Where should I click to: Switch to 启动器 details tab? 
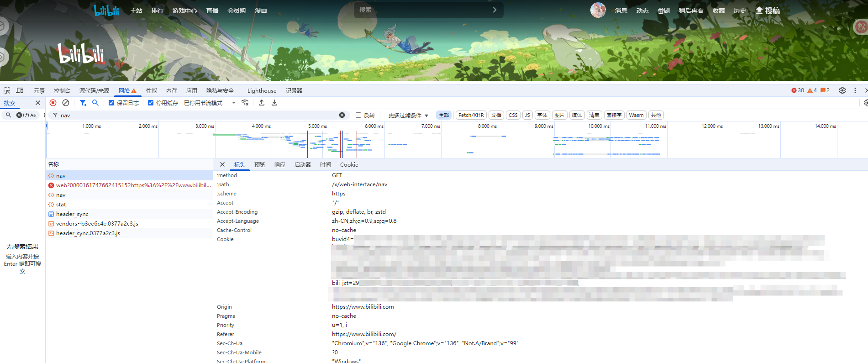[x=303, y=164]
